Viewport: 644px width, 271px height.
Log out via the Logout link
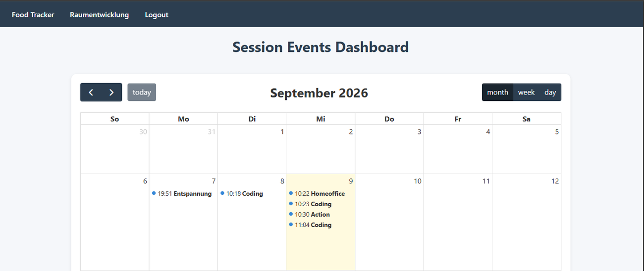coord(157,15)
